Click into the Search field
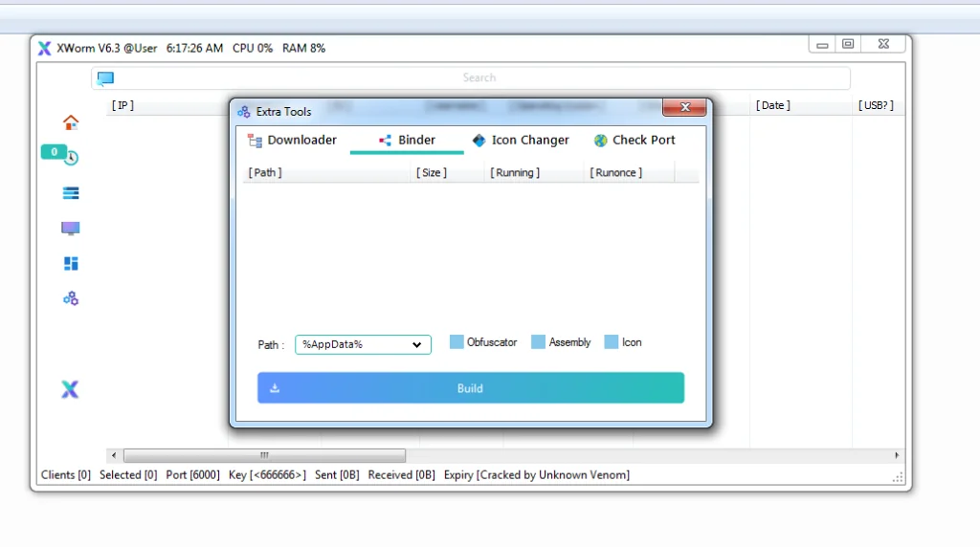Image resolution: width=980 pixels, height=547 pixels. click(x=479, y=78)
